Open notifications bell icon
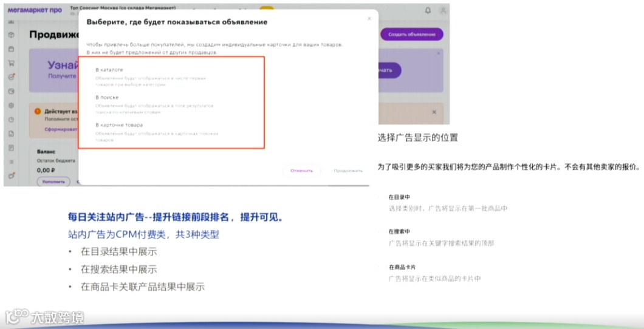This screenshot has width=644, height=329. (x=428, y=11)
